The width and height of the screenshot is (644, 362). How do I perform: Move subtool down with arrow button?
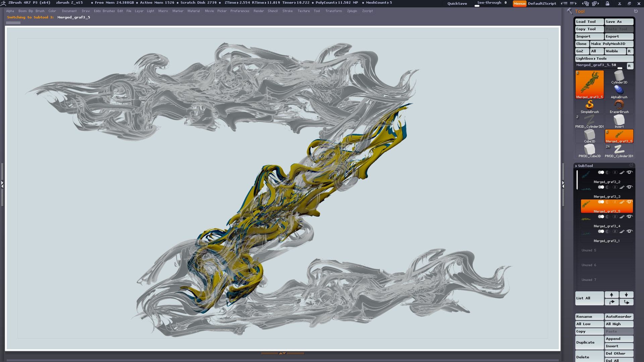pos(626,295)
